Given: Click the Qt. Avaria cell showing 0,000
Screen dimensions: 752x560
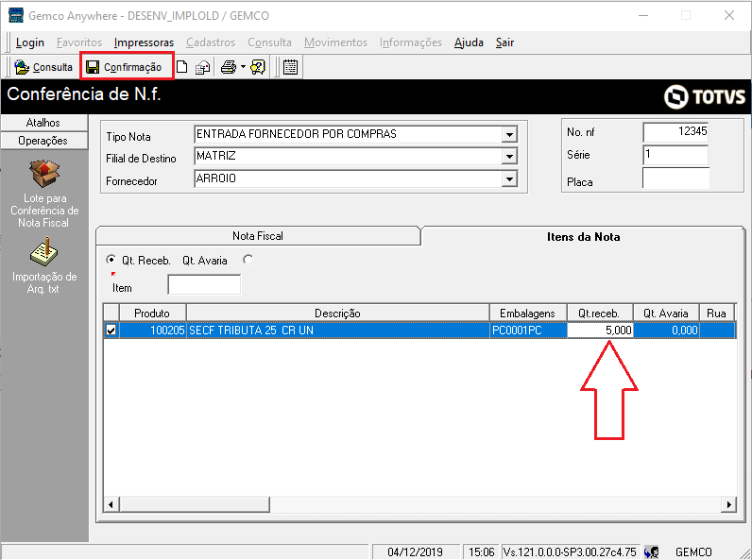Looking at the screenshot, I should (666, 331).
